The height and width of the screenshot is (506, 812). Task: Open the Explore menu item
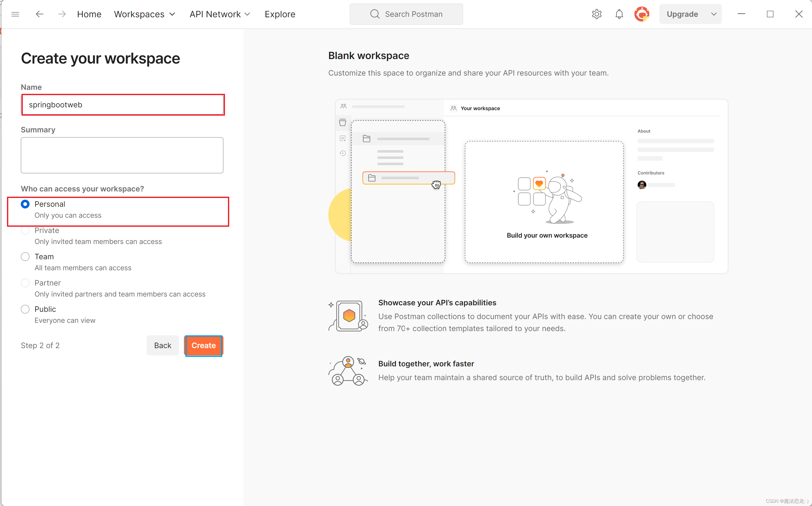(x=280, y=14)
